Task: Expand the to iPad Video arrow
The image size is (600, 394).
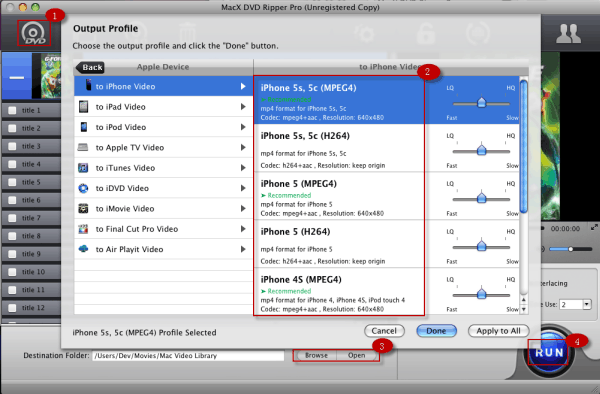Action: (243, 107)
